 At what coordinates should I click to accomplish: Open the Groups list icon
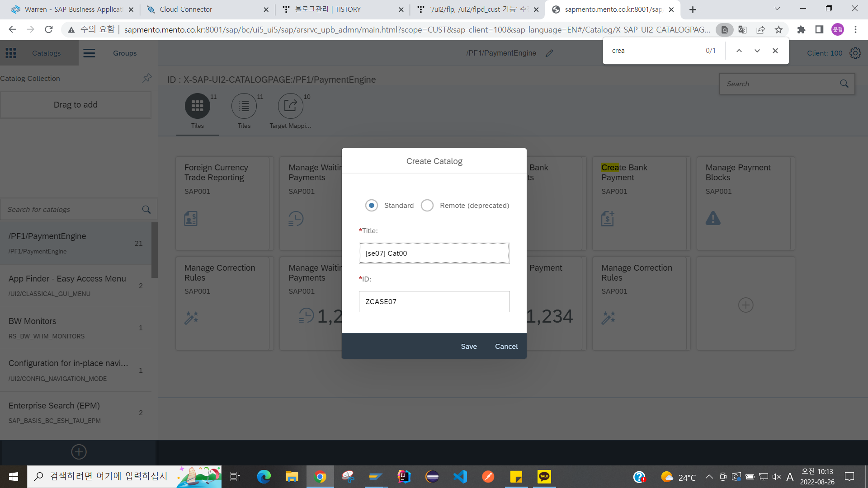click(89, 53)
